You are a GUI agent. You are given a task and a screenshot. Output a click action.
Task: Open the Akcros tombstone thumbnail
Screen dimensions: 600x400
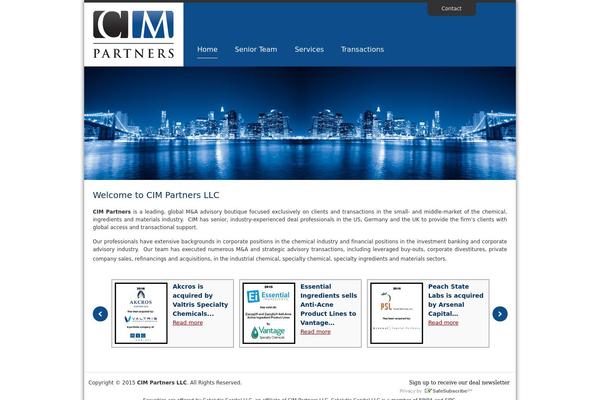tap(141, 313)
